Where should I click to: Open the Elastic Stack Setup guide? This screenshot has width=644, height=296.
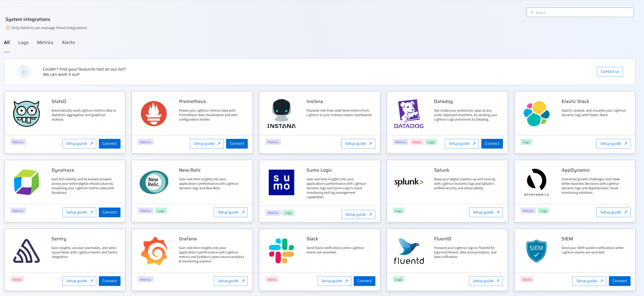[x=613, y=144]
